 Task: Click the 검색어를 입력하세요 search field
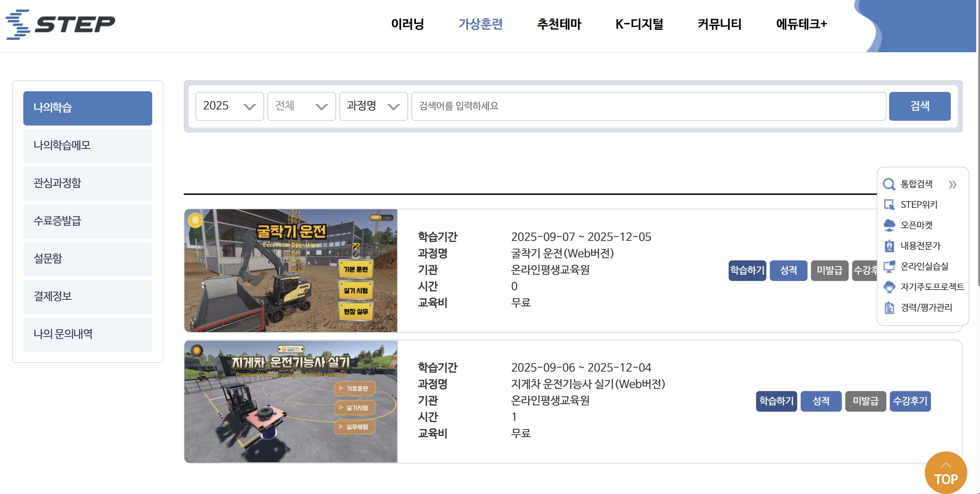[648, 106]
